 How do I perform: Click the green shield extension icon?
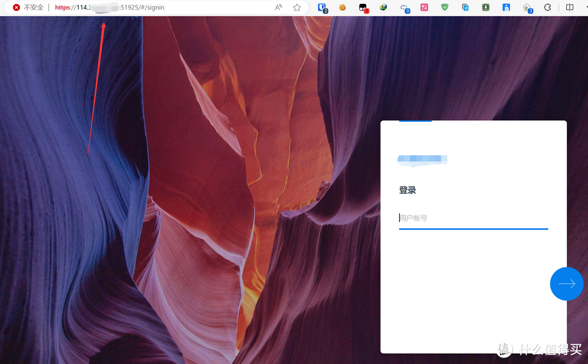pos(445,8)
